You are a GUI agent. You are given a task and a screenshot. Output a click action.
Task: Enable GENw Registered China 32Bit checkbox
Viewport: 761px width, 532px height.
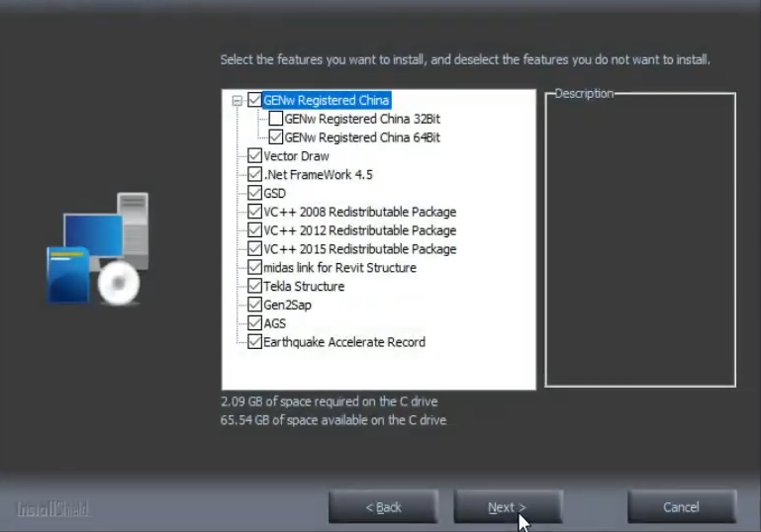[276, 119]
